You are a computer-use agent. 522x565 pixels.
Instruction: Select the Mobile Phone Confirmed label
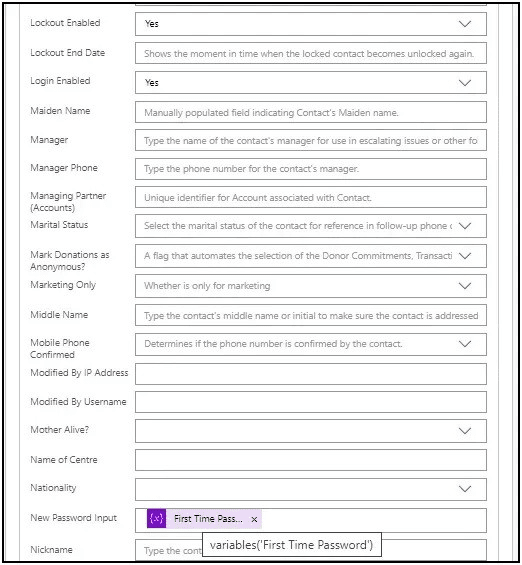point(60,348)
